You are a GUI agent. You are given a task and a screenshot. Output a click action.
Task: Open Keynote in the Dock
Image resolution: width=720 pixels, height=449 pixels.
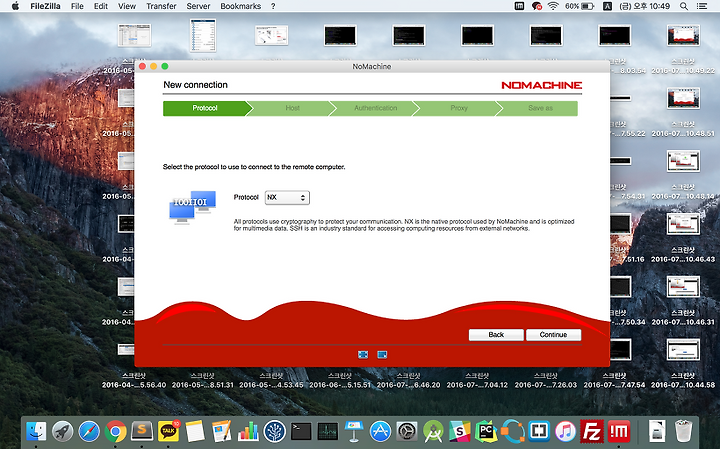click(x=354, y=432)
